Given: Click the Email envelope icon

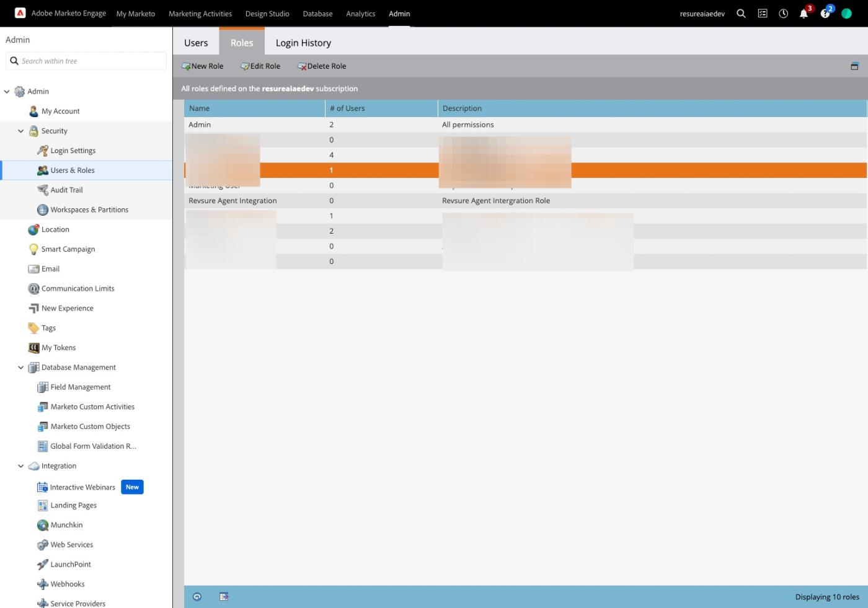Looking at the screenshot, I should click(33, 269).
